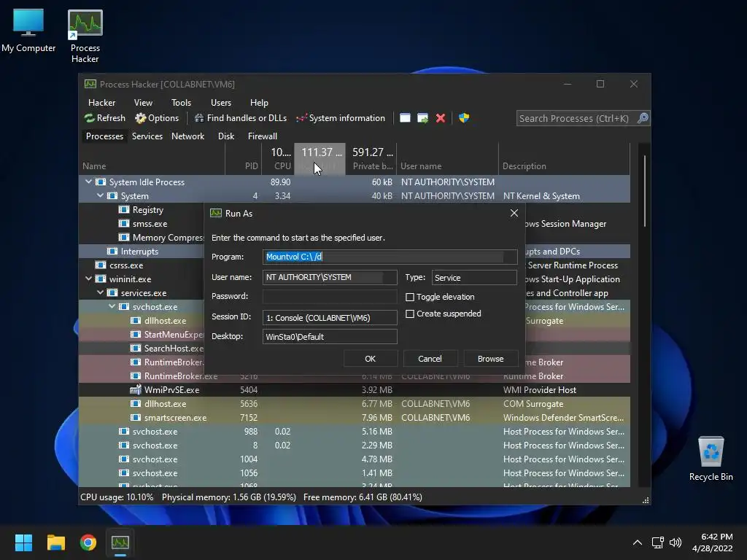The image size is (747, 560).
Task: Sort by User name column header
Action: (x=447, y=159)
